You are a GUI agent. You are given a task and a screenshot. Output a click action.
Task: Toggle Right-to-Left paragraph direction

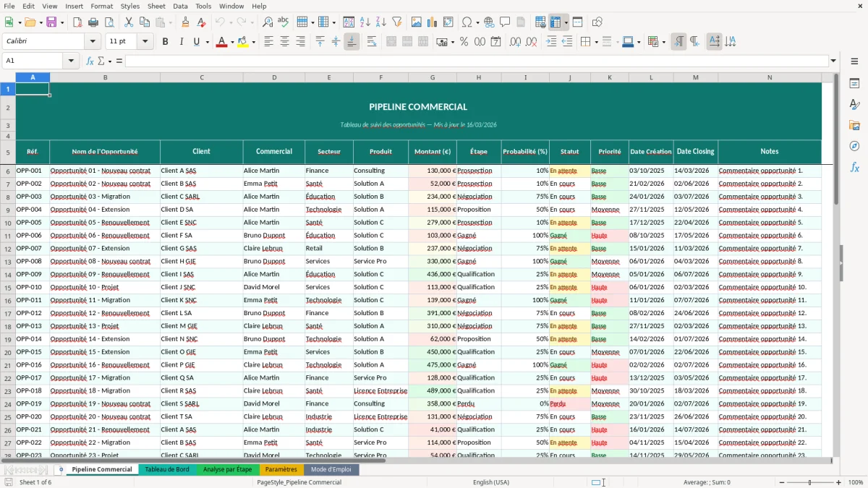694,42
